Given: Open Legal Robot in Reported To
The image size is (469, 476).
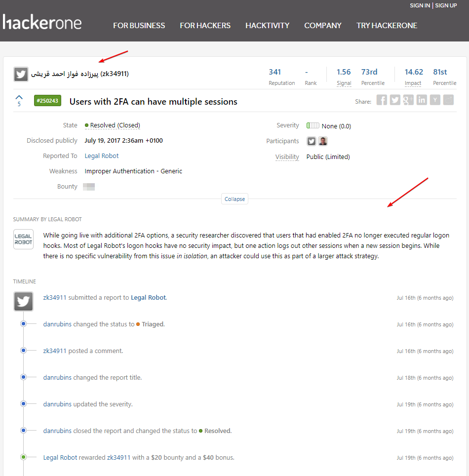Looking at the screenshot, I should point(102,156).
